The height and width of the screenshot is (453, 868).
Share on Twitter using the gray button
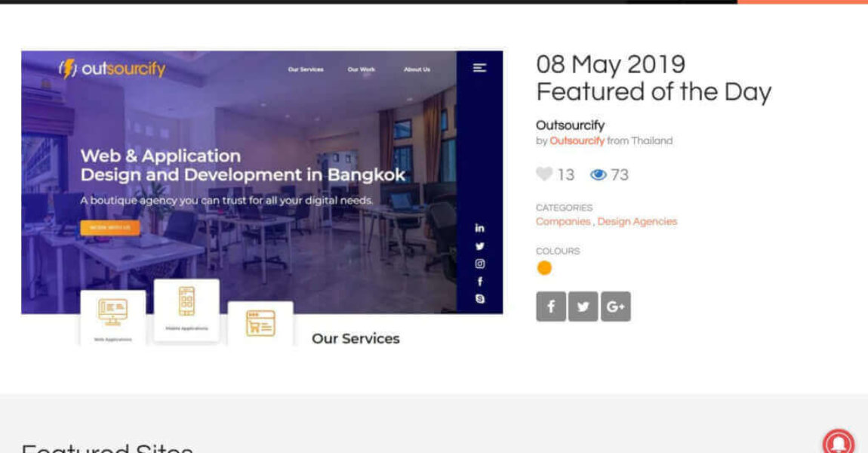click(583, 307)
